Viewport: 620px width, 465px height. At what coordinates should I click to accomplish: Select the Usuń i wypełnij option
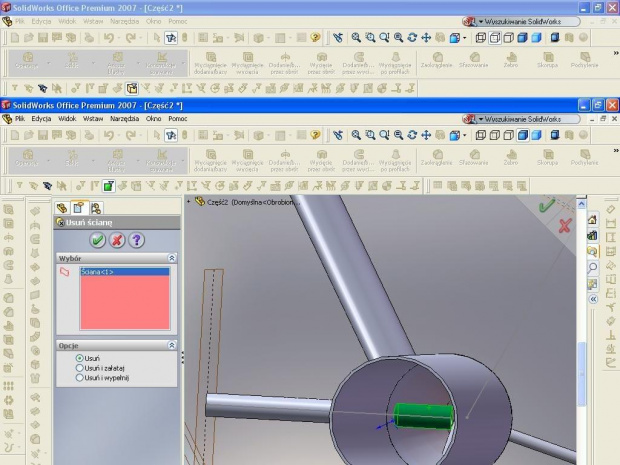pos(80,378)
